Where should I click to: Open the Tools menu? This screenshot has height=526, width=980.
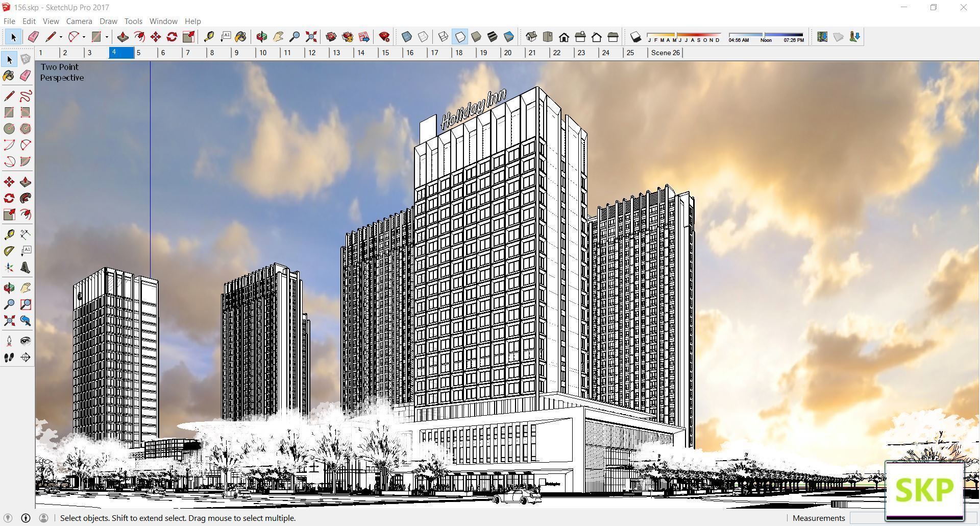tap(133, 21)
